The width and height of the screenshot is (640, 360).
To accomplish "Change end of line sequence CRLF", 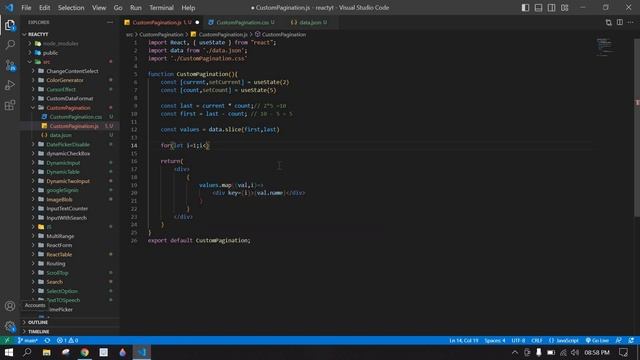I will 537,340.
